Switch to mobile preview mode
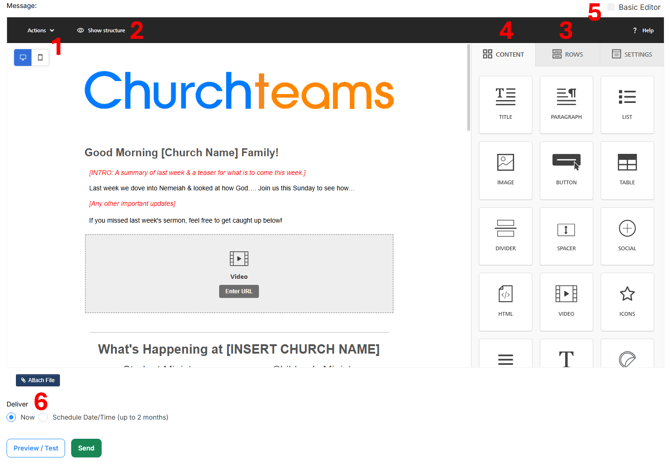Image resolution: width=670 pixels, height=464 pixels. click(x=40, y=57)
